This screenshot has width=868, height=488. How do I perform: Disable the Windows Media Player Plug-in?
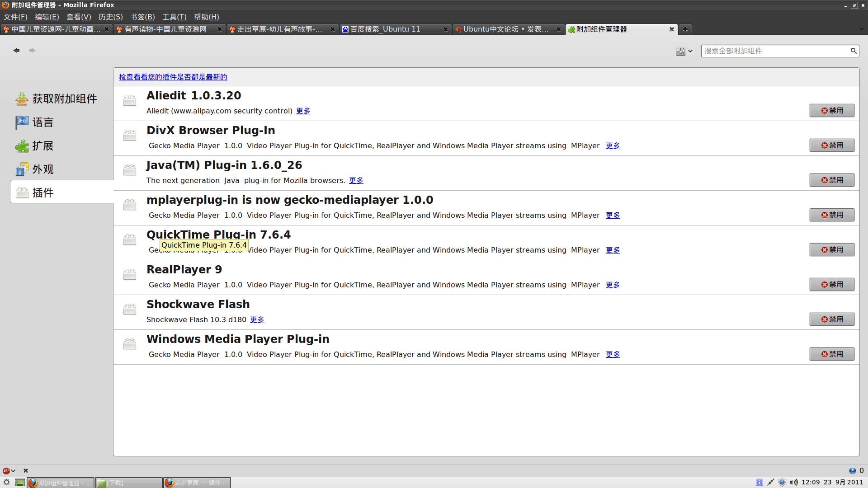tap(832, 354)
